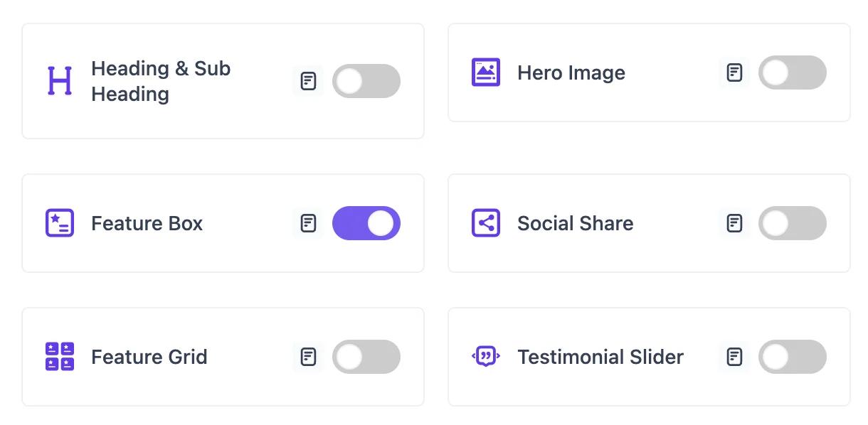The height and width of the screenshot is (425, 868).
Task: Select the Feature Box star icon
Action: (x=61, y=223)
